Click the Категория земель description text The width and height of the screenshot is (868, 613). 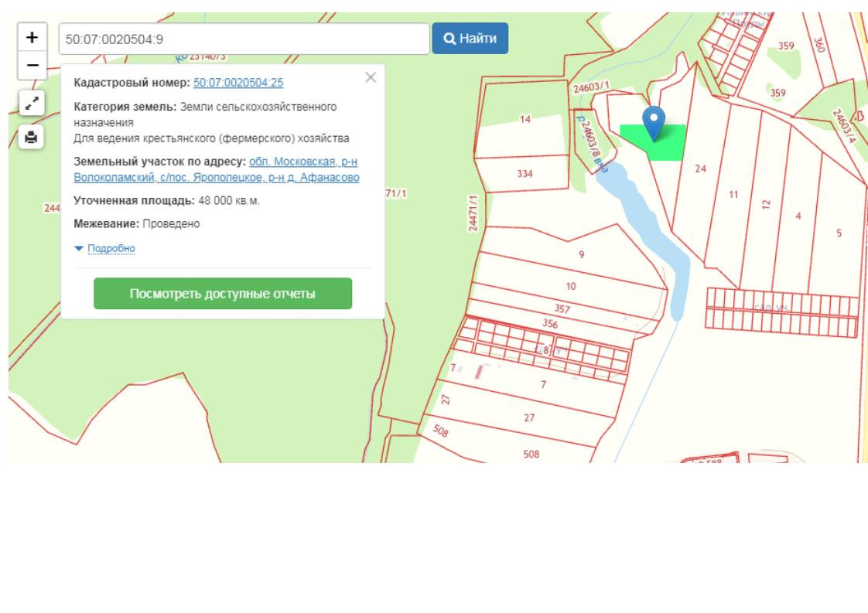tap(211, 122)
